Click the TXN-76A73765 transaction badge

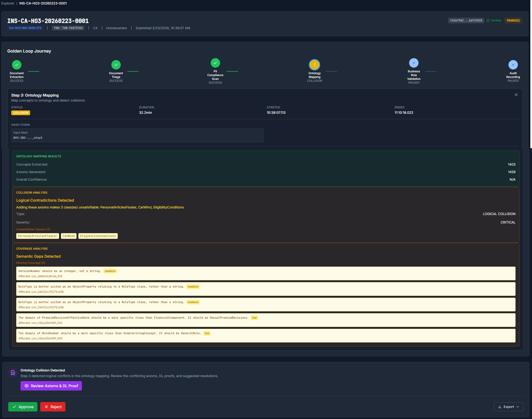68,28
